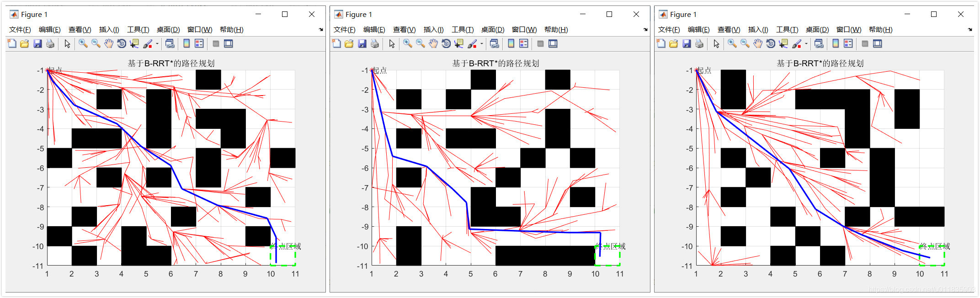Open brush color dropdown arrow in left window
The image size is (980, 298).
157,44
